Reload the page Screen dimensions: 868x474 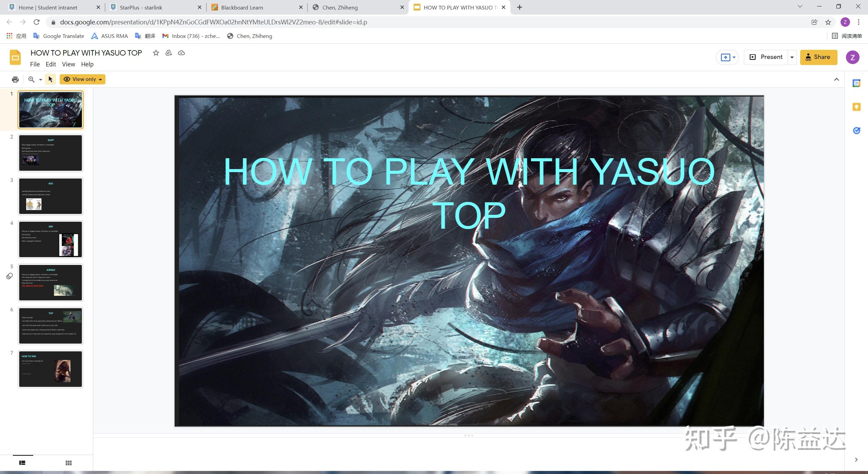pos(37,22)
